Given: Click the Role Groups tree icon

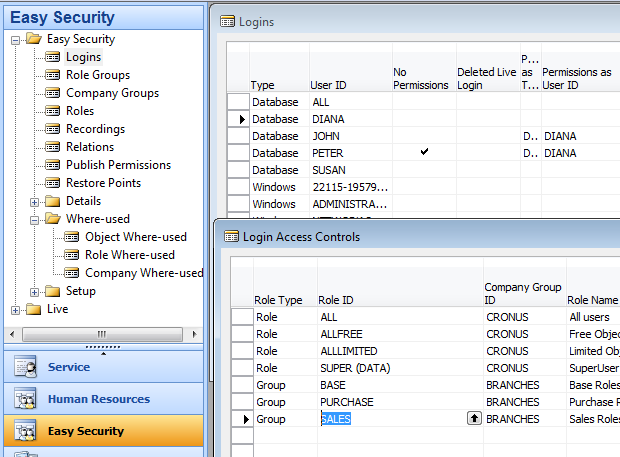Looking at the screenshot, I should click(x=53, y=75).
